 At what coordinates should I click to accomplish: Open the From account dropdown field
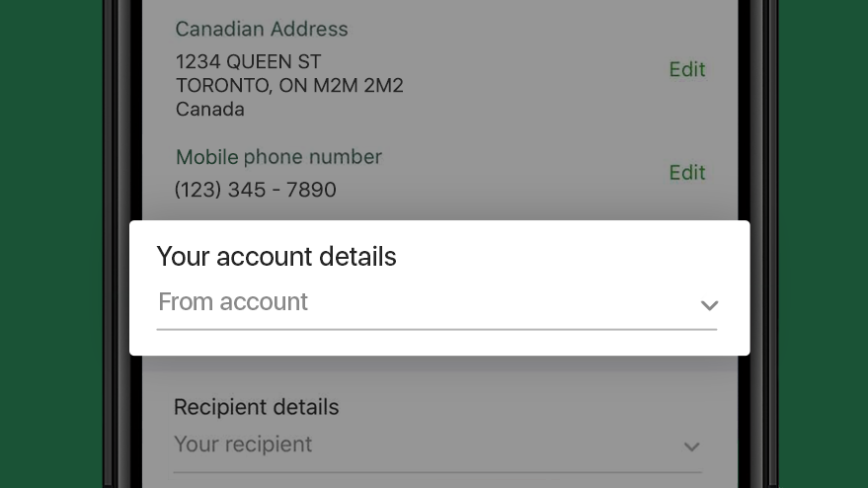click(x=436, y=308)
